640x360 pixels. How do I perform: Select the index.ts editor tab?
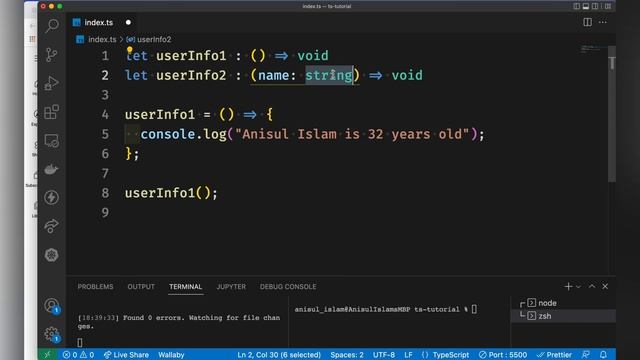(98, 22)
